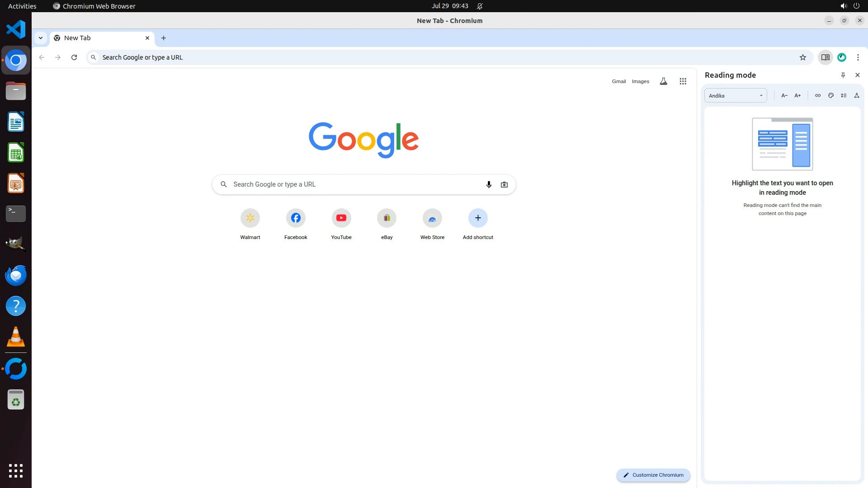Viewport: 868px width, 488px height.
Task: Open line spacing options
Action: [x=844, y=95]
